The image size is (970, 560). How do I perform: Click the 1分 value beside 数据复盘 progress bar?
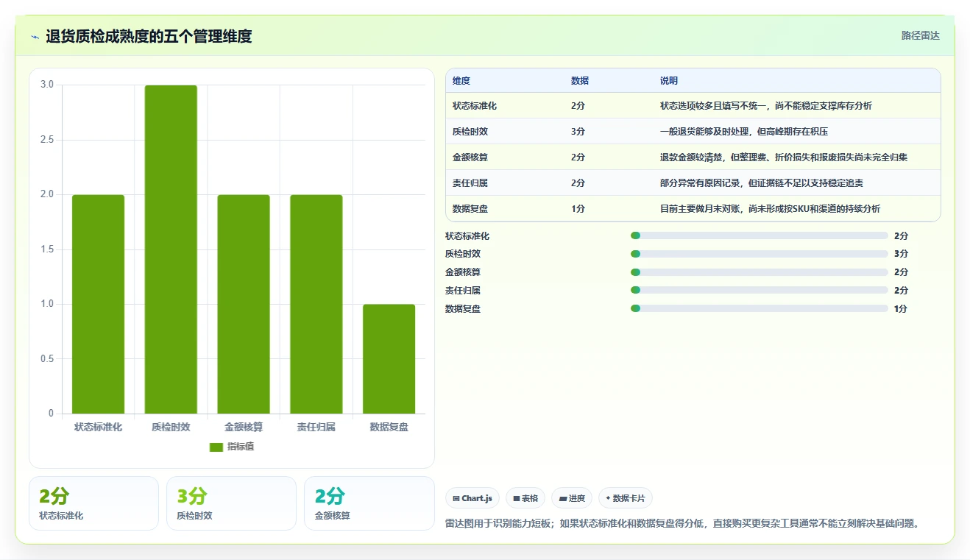click(x=901, y=309)
